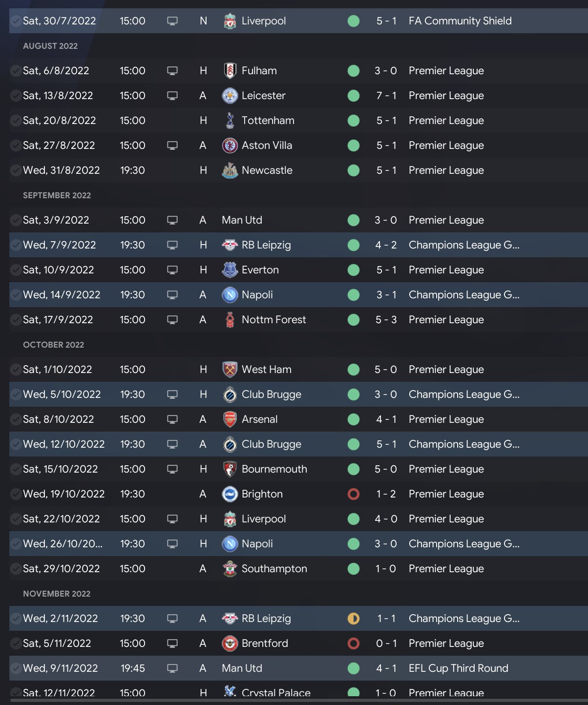Click the Fulham club badge
Screen dimensions: 588x705
tap(230, 71)
